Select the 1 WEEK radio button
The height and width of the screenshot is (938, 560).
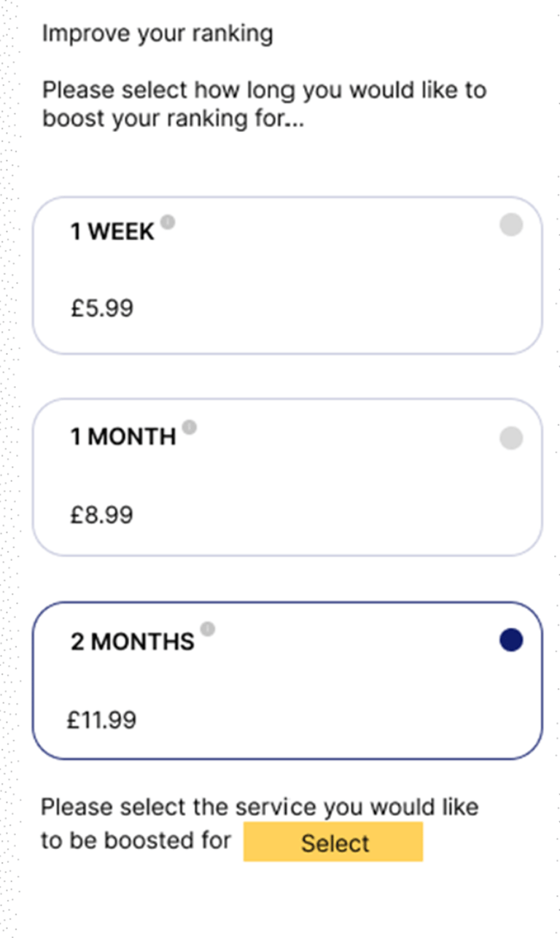pos(511,225)
